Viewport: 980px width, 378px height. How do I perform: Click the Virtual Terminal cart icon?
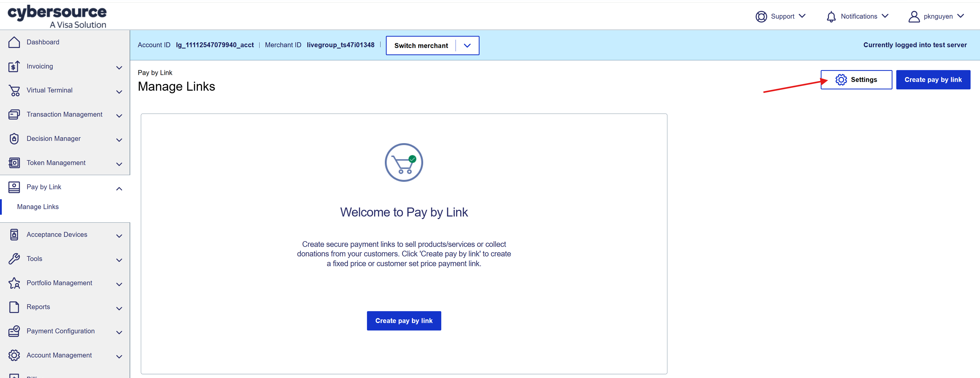[14, 91]
